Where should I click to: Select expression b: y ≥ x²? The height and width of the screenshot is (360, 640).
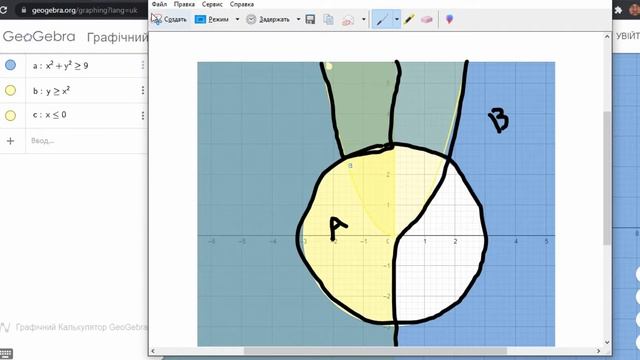(51, 90)
